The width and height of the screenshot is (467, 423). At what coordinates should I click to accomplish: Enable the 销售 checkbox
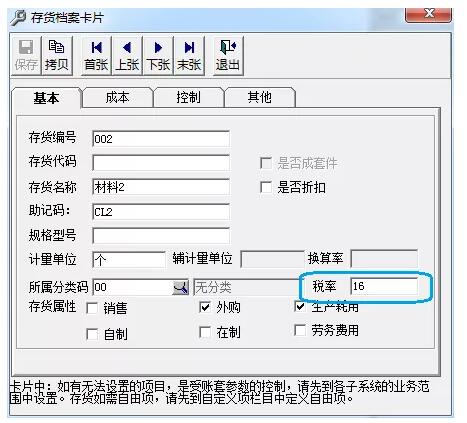tap(92, 308)
